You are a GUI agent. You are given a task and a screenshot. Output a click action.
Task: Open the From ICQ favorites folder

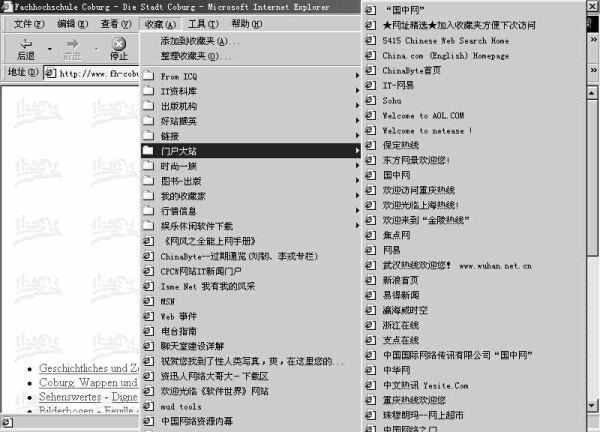pyautogui.click(x=251, y=76)
